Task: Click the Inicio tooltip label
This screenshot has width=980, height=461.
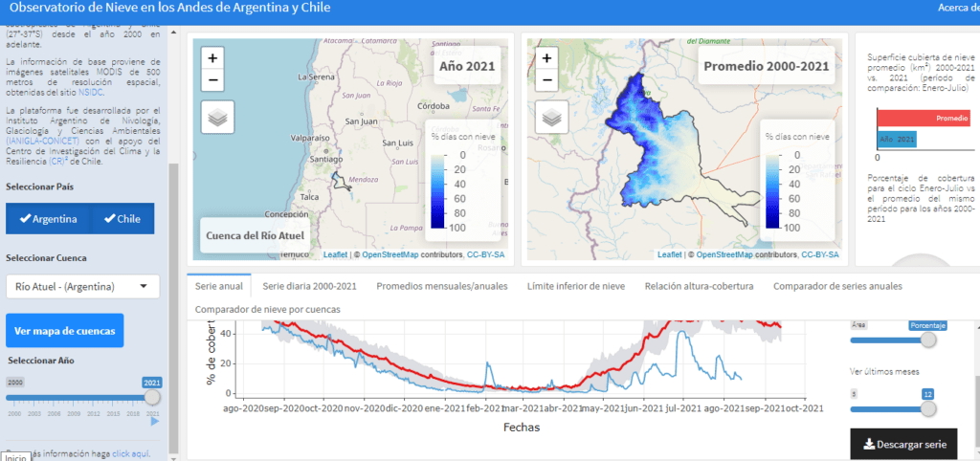Action: click(x=13, y=457)
